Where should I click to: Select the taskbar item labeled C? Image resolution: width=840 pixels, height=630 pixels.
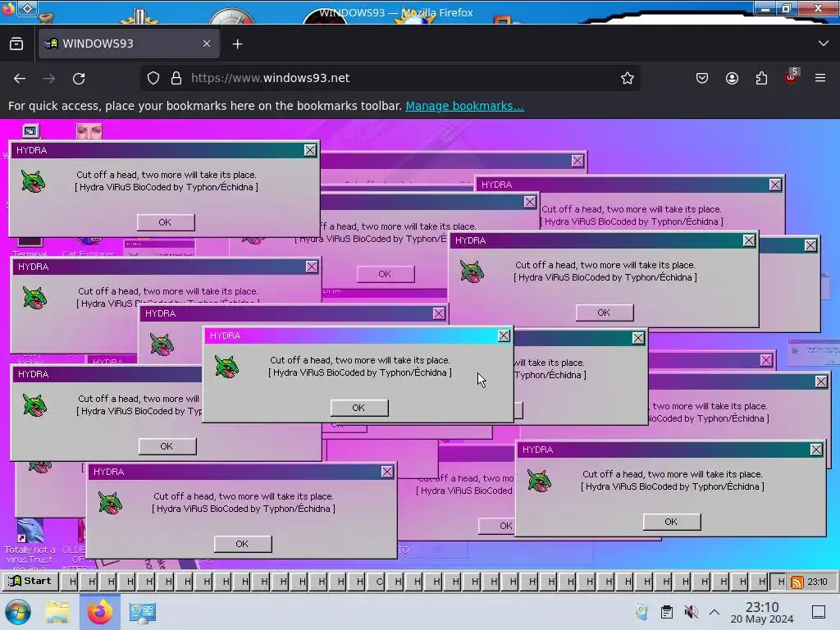coord(379,582)
